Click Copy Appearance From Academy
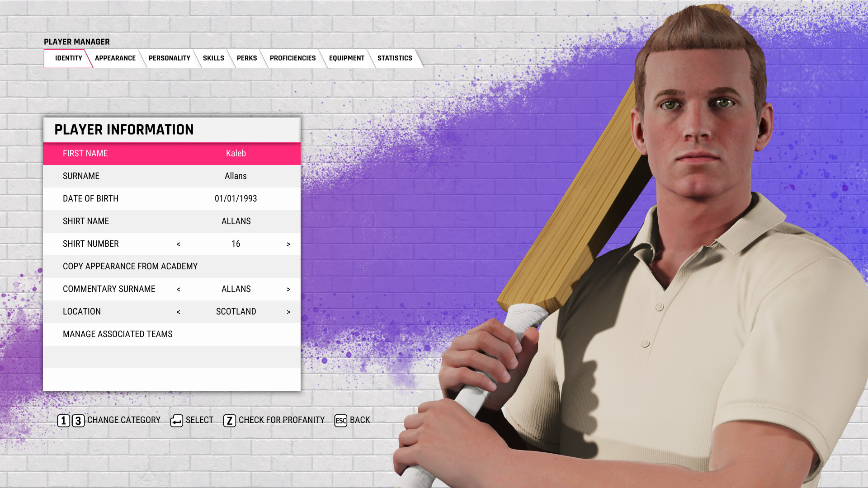Screen dimensions: 868x488 coord(130,267)
